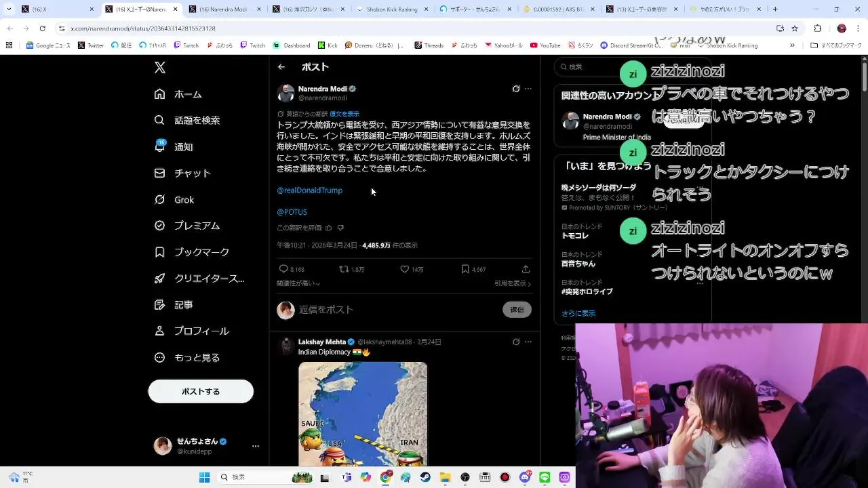The image size is (868, 488).
Task: Repost the tweet with 1.8万 reposts
Action: [352, 269]
